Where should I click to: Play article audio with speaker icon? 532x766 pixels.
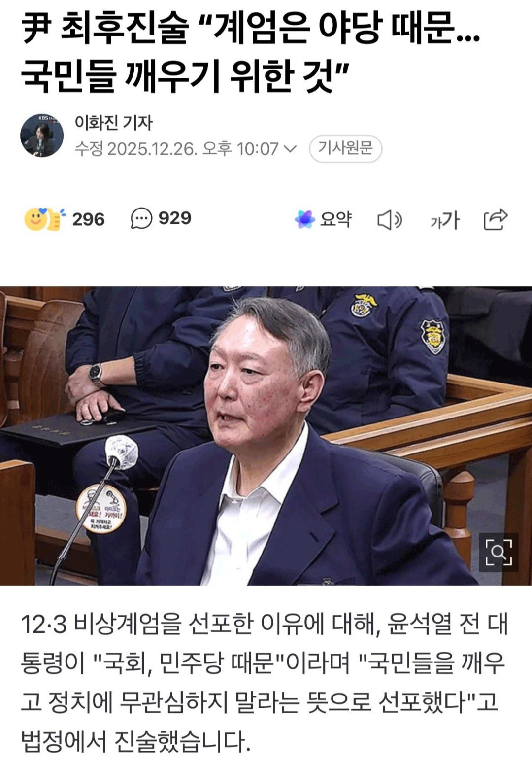(390, 220)
